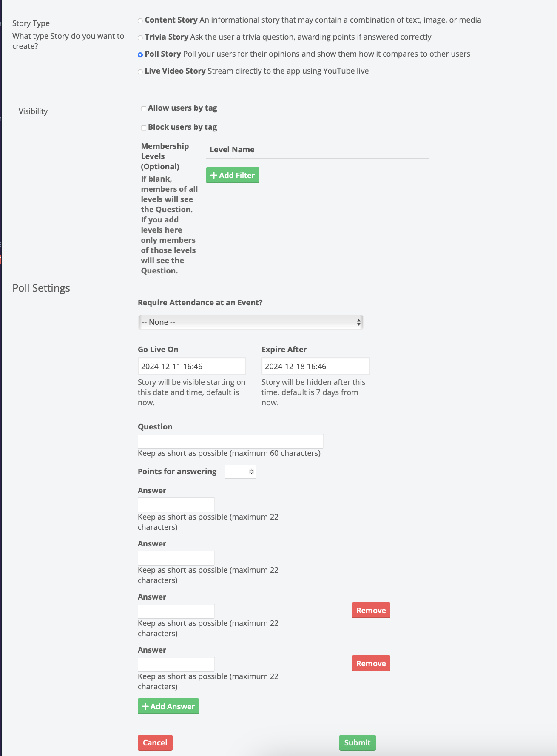The height and width of the screenshot is (756, 557).
Task: Select the Content Story radio button
Action: click(x=140, y=21)
